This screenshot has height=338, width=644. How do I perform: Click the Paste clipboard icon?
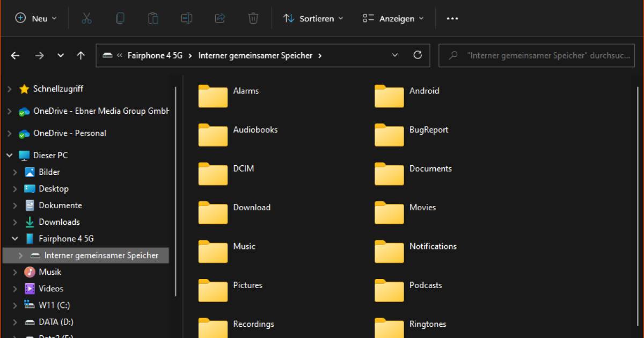tap(153, 18)
